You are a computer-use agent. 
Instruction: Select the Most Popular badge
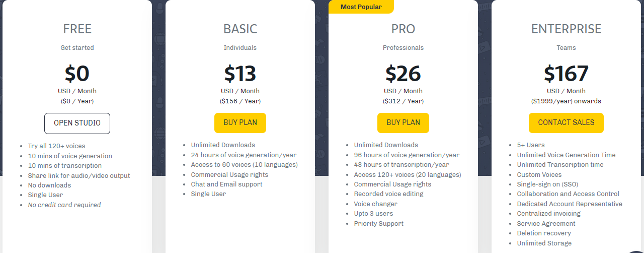(361, 7)
